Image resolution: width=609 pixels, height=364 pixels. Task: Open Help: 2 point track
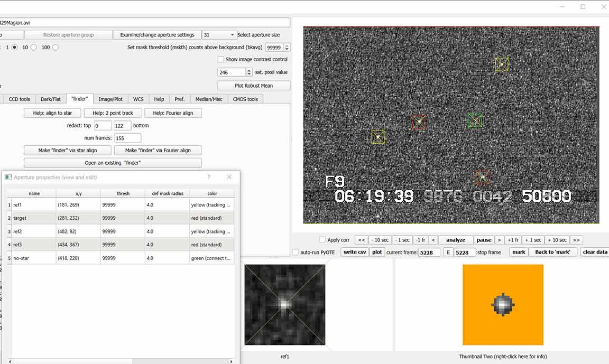(113, 113)
